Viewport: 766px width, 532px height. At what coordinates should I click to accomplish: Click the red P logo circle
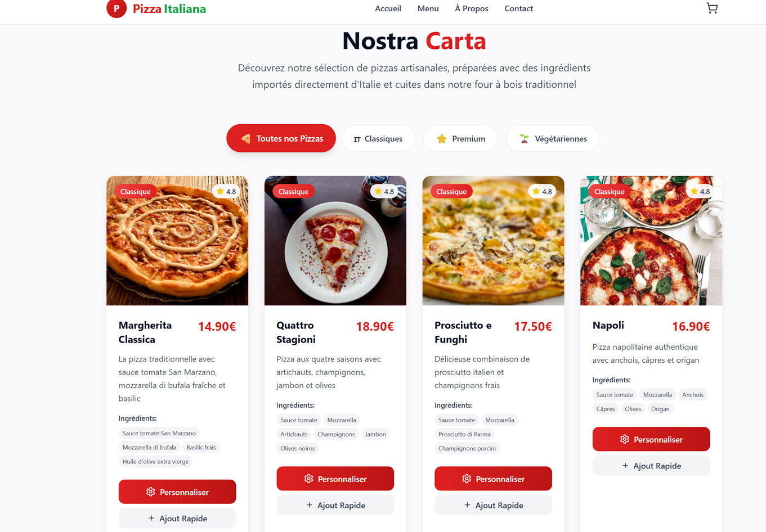[x=117, y=8]
